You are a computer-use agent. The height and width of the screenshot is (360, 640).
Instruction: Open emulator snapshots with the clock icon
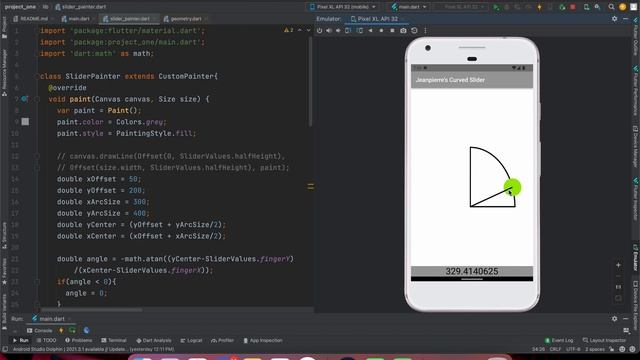coord(414,31)
